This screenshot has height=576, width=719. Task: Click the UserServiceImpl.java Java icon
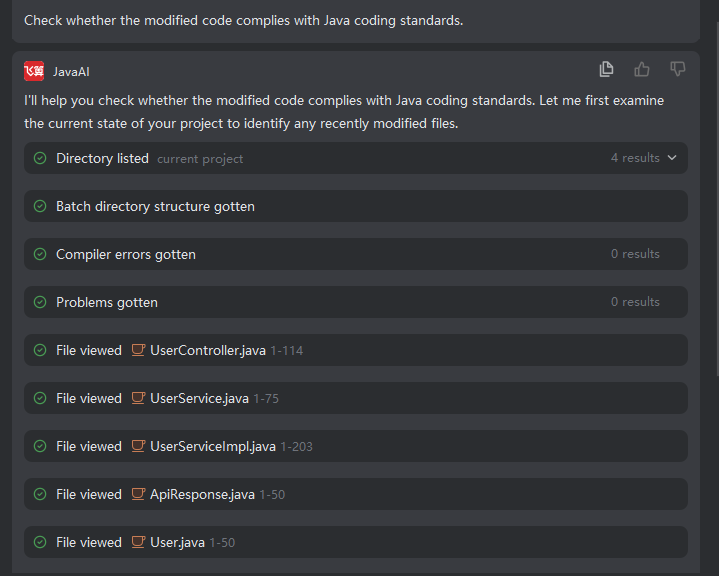[x=139, y=446]
